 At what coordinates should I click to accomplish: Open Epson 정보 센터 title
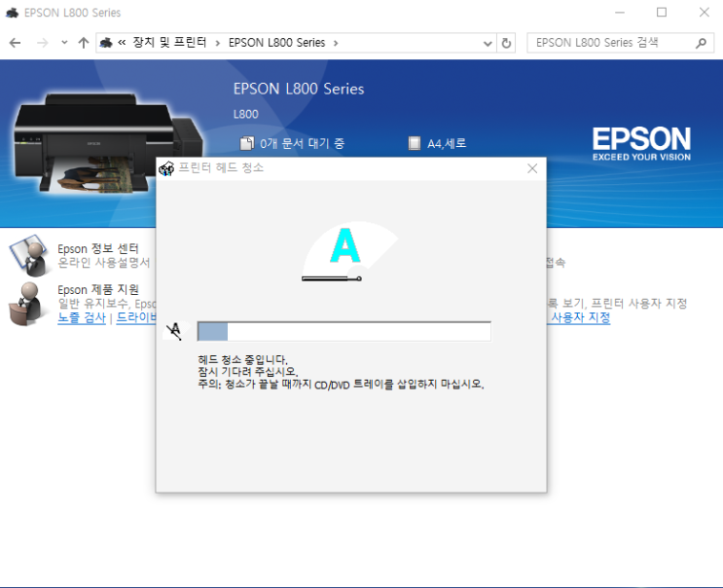tap(97, 248)
